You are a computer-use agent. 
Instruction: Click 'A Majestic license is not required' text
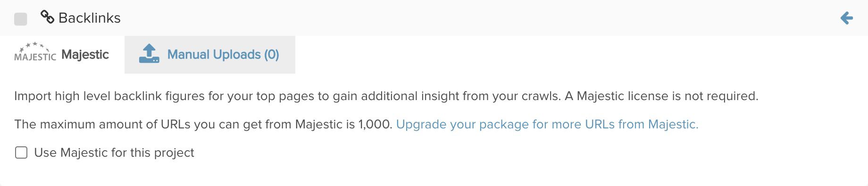pos(661,96)
